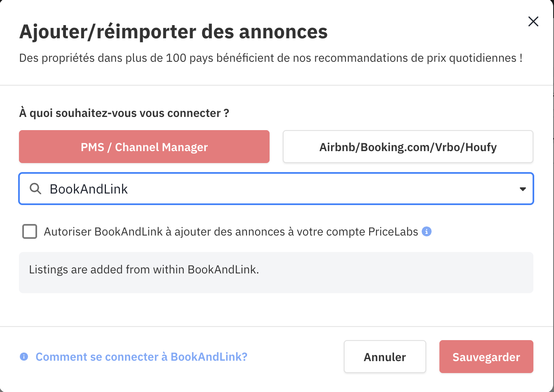Click info icon beside BookAndLink help link

point(24,357)
